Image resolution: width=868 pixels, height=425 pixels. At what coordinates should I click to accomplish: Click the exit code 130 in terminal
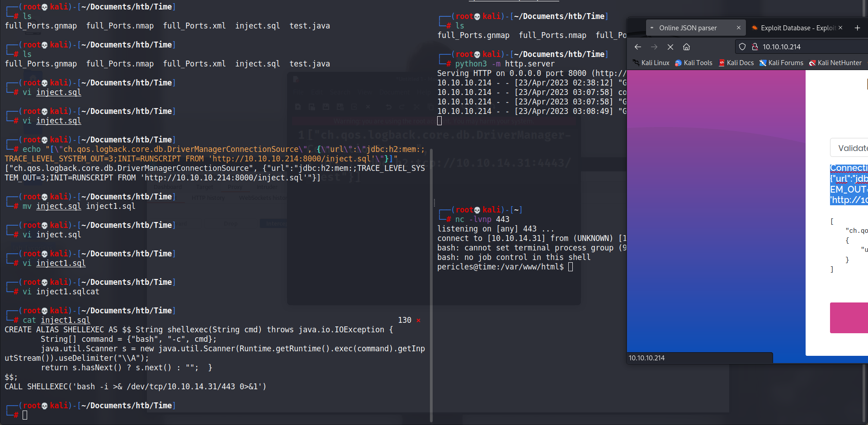[405, 320]
